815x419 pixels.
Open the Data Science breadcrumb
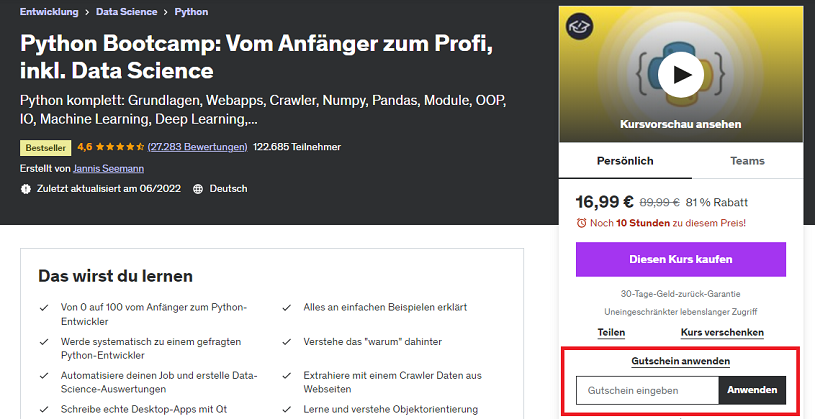tap(126, 13)
